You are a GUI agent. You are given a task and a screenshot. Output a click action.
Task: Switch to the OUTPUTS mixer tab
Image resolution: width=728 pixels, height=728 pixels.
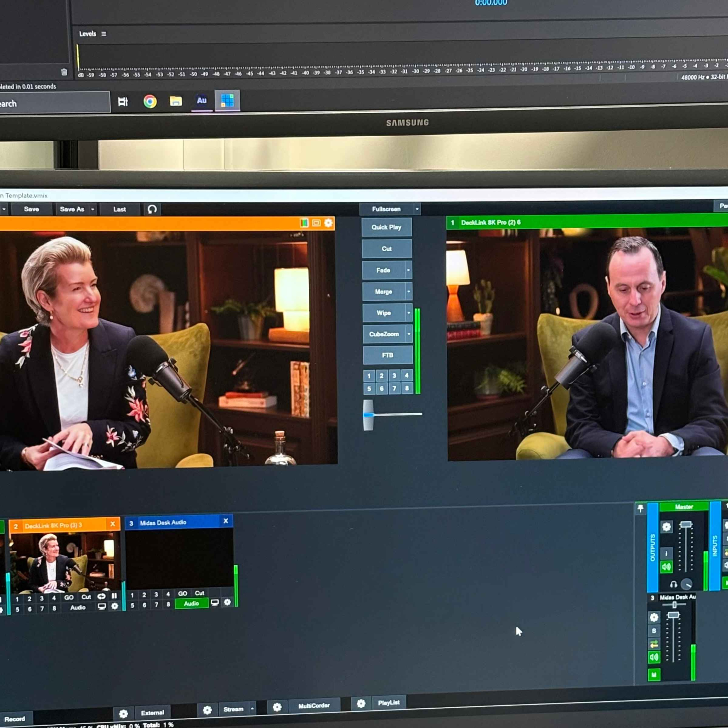click(653, 547)
